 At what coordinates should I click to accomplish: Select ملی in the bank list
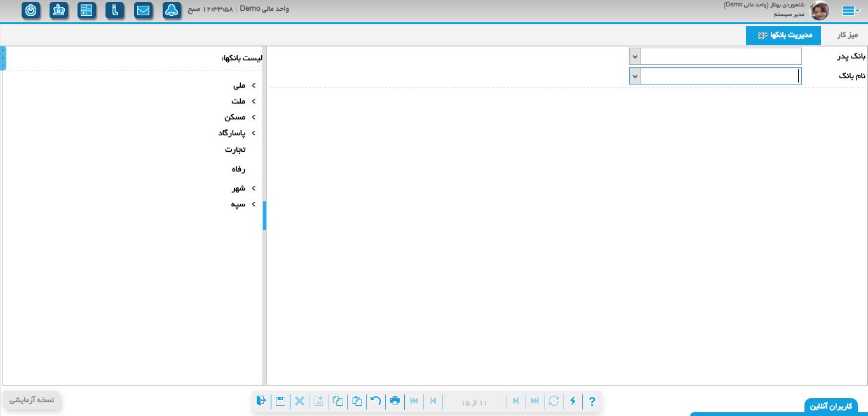pyautogui.click(x=239, y=85)
